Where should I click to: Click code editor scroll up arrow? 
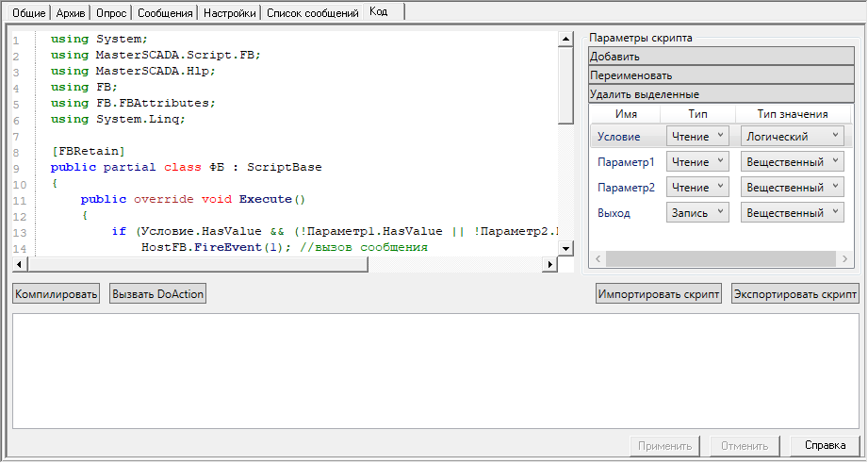565,39
